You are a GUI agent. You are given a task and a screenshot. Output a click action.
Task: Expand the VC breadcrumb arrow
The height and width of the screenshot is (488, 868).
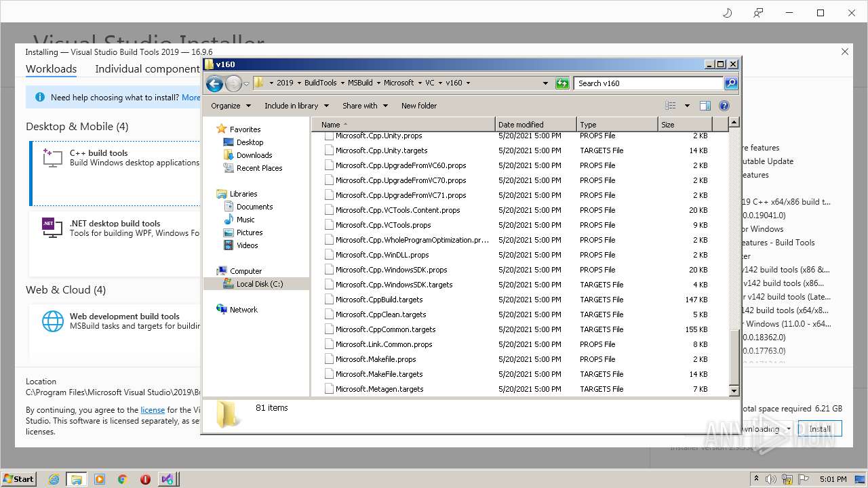click(x=439, y=83)
